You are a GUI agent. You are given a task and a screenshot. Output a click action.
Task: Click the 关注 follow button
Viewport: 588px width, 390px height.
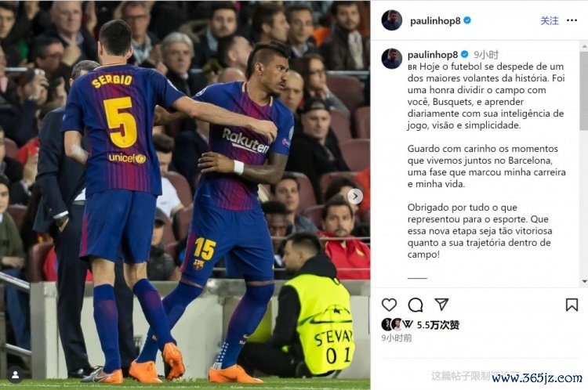pyautogui.click(x=550, y=20)
